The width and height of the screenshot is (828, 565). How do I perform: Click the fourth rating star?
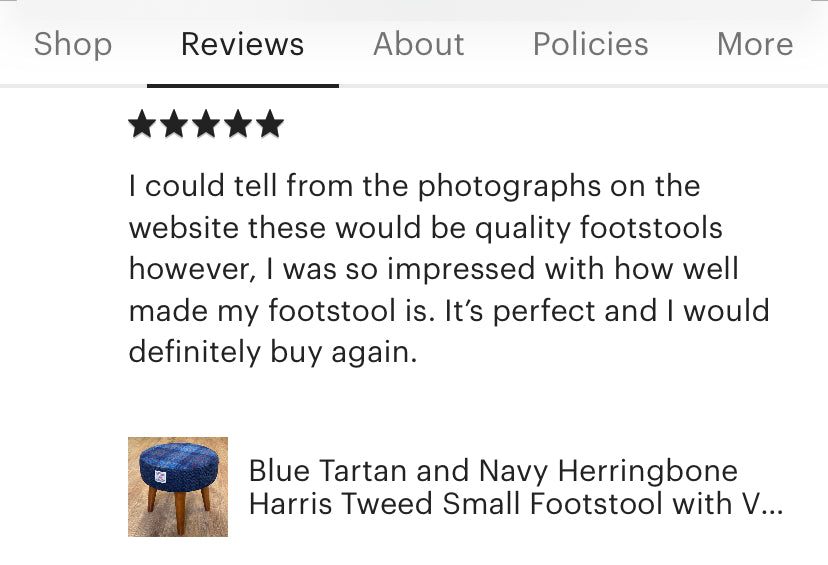point(238,124)
